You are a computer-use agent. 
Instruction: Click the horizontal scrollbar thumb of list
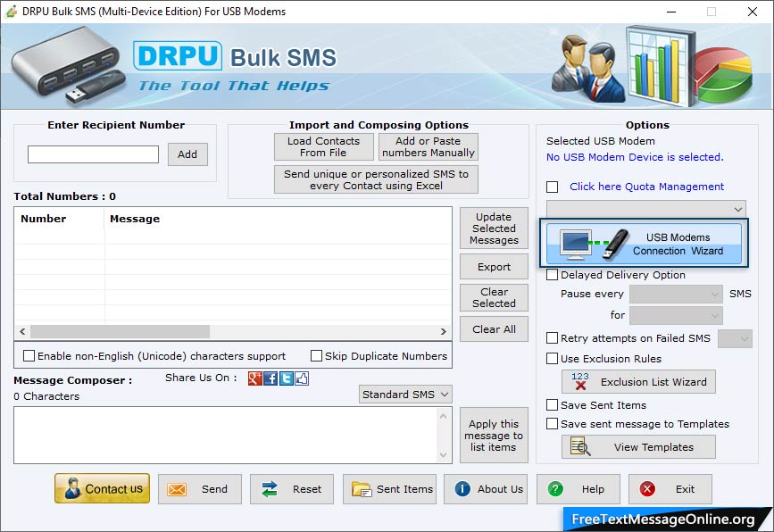pyautogui.click(x=120, y=331)
